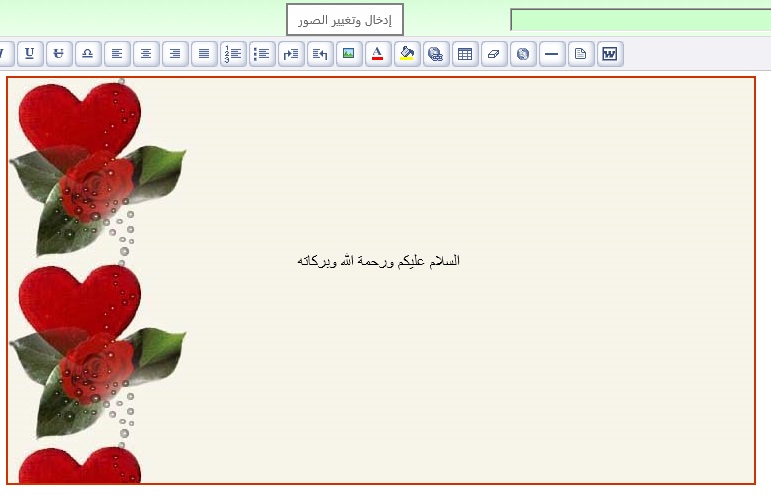771x500 pixels.
Task: Insert a hyperlink with globe icon
Action: point(436,54)
